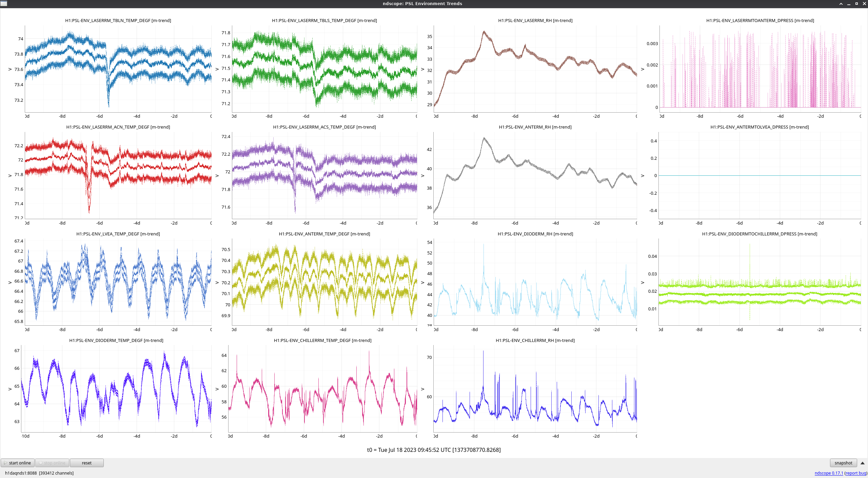The image size is (868, 478).
Task: Expand the control panel with up triangle
Action: (x=863, y=463)
